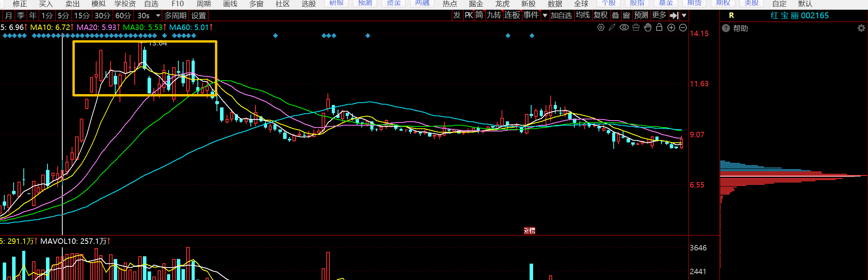Open chart settings gear icon
The image size is (868, 280).
[x=601, y=28]
